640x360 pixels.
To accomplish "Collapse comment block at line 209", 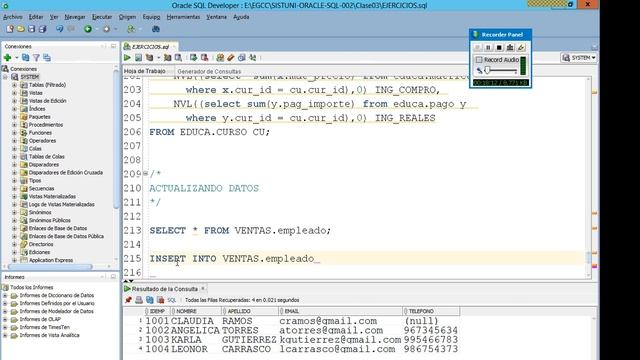I will pyautogui.click(x=145, y=174).
